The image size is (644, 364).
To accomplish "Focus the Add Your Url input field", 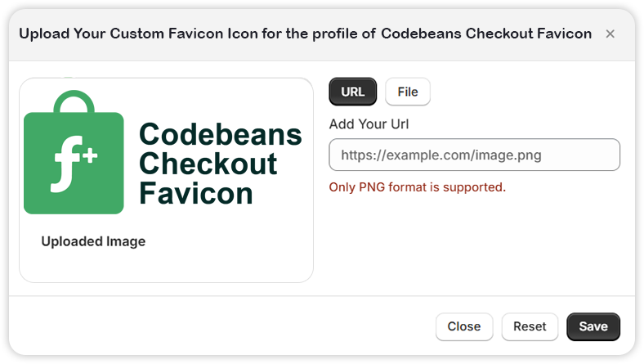I will (x=474, y=155).
